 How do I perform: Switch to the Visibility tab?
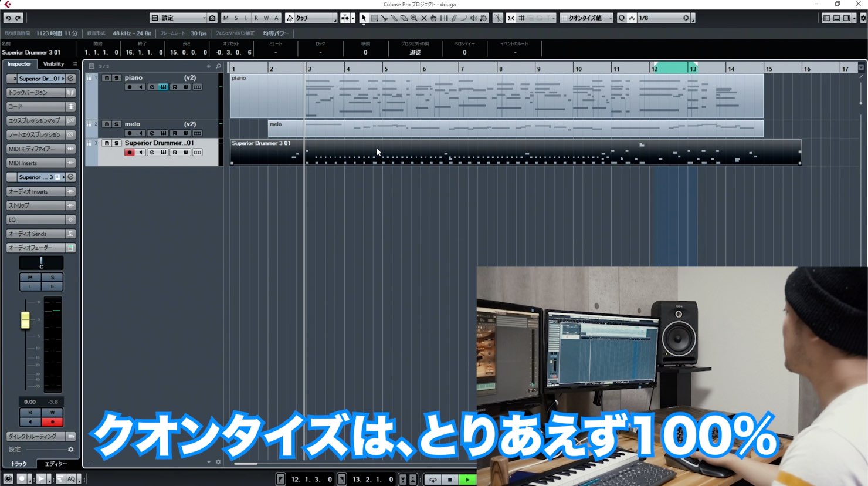[x=53, y=64]
